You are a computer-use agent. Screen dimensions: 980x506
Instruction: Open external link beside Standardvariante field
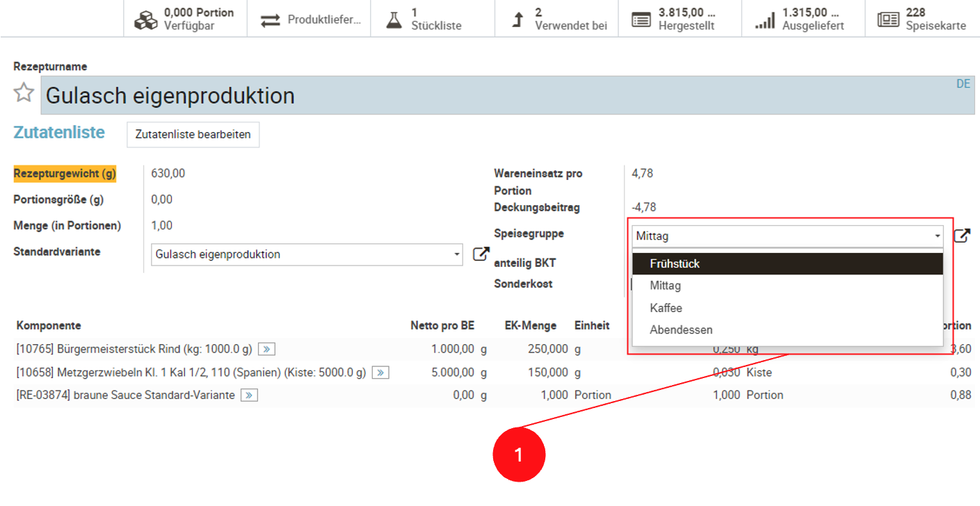point(481,254)
